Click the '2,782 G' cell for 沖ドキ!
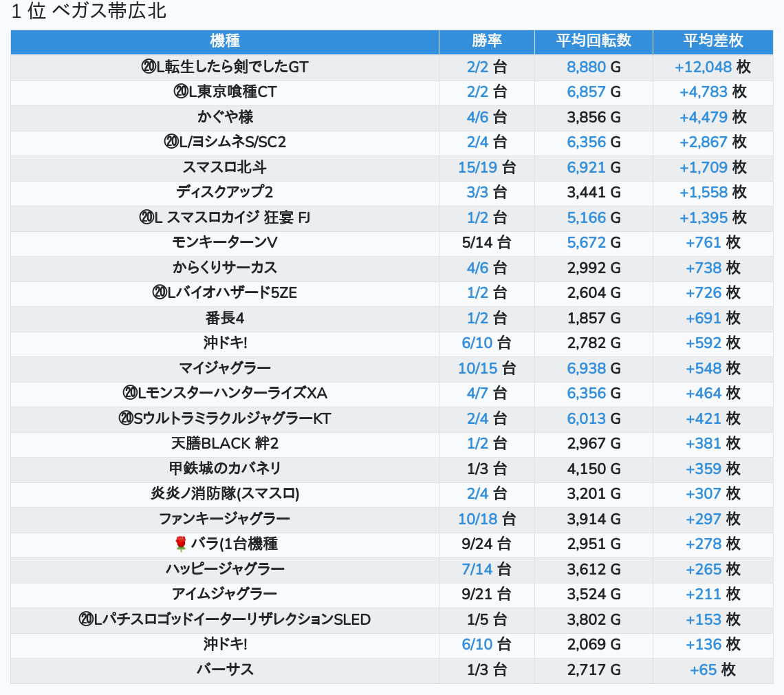784x695 pixels. coord(594,343)
